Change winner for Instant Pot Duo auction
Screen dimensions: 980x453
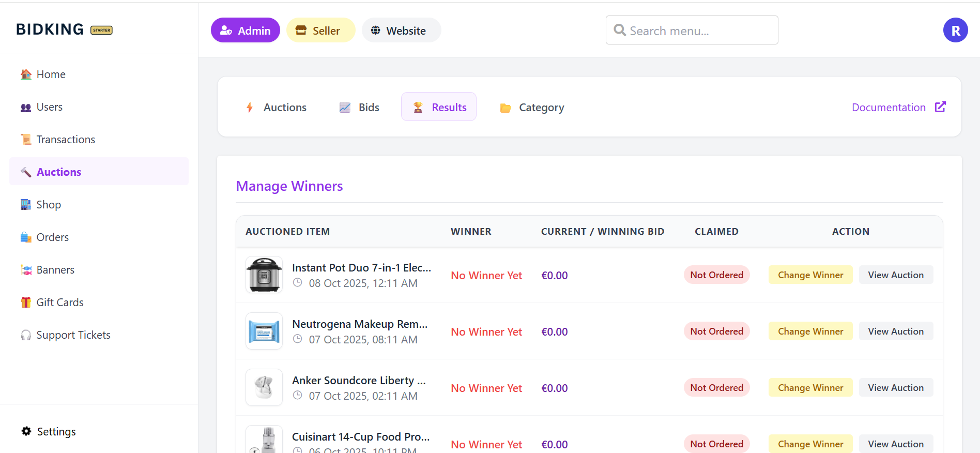(810, 275)
